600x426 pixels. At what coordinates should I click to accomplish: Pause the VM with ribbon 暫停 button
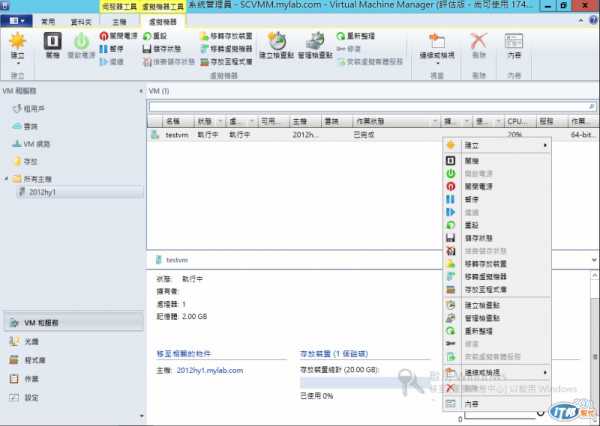coord(111,49)
